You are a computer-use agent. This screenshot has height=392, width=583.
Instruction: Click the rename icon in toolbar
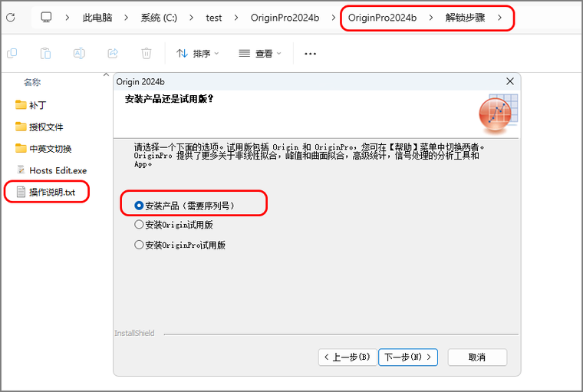pos(79,54)
